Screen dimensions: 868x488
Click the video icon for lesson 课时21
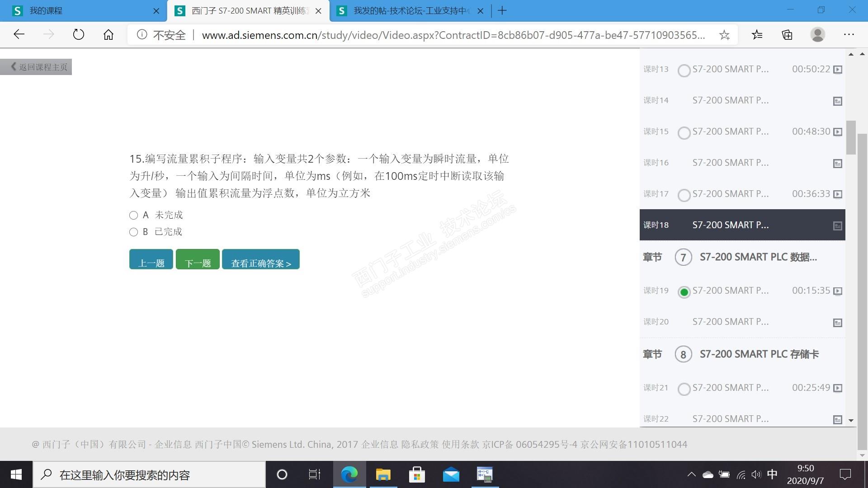click(x=837, y=388)
